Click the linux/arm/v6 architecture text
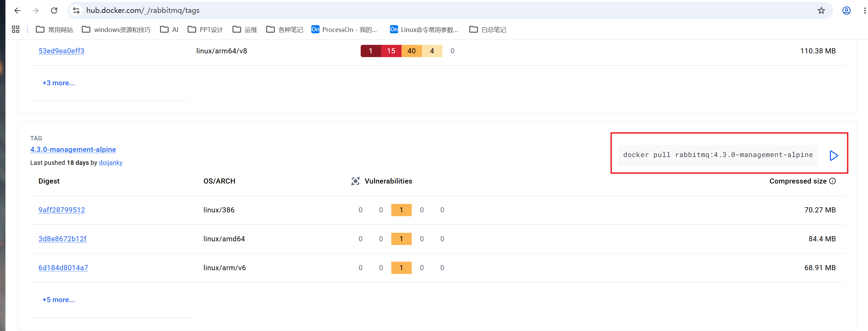 click(x=225, y=268)
